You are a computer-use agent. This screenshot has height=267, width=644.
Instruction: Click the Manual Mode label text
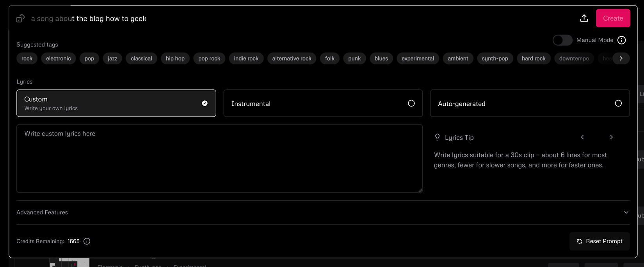[x=594, y=40]
